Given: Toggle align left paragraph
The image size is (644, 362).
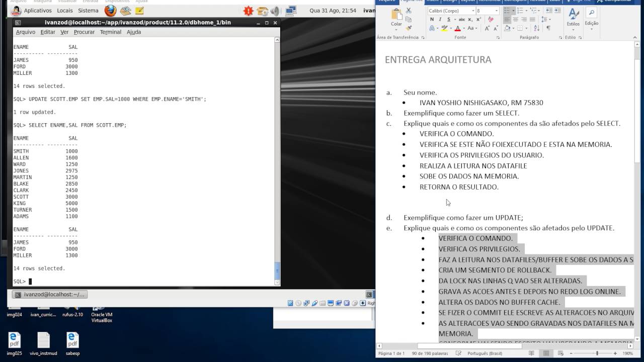Looking at the screenshot, I should tap(507, 19).
